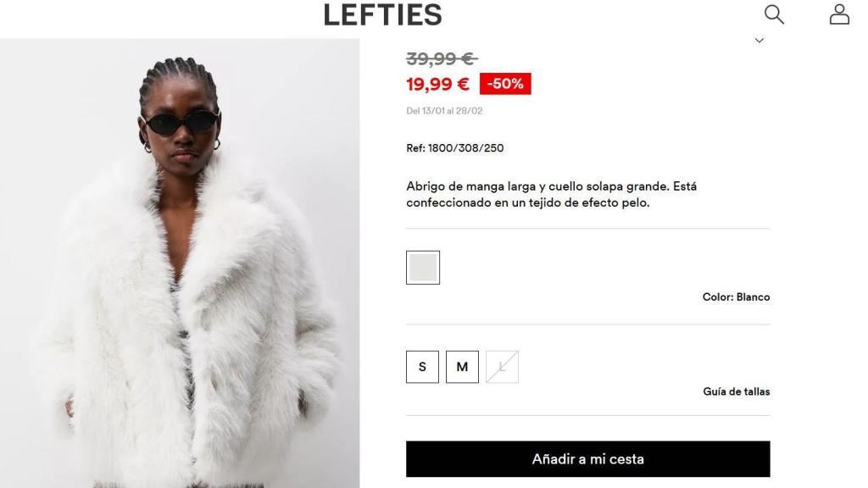Screen dimensions: 868x488
Task: Select size M
Action: point(462,367)
